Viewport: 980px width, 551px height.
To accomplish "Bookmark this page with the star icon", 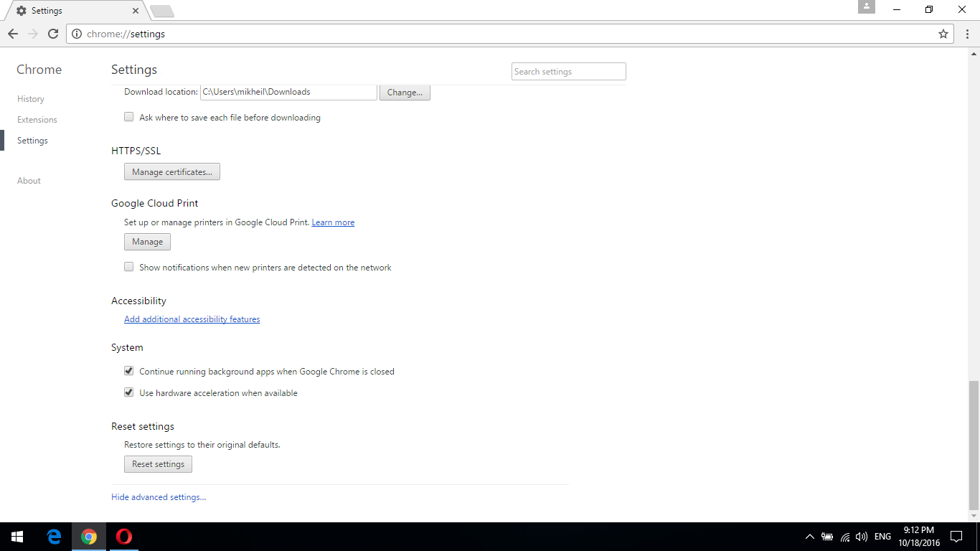I will [x=943, y=34].
